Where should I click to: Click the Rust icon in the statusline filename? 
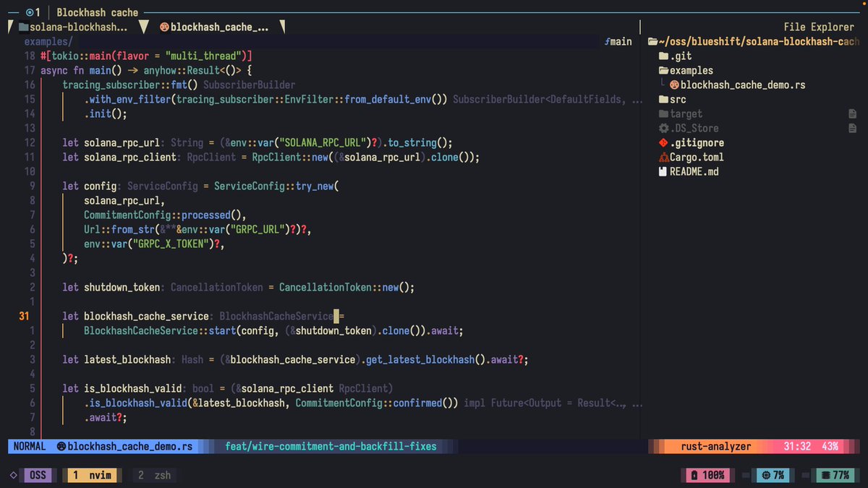(x=61, y=447)
